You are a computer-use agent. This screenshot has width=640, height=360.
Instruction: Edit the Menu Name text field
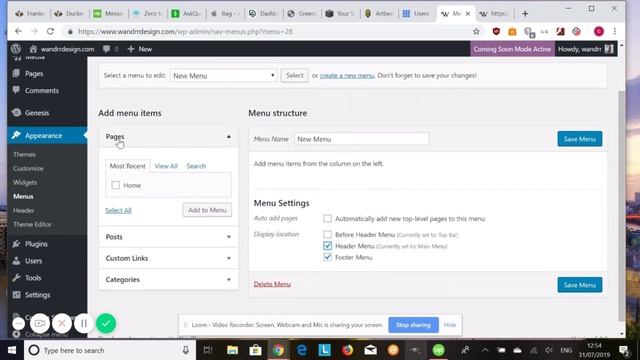361,139
